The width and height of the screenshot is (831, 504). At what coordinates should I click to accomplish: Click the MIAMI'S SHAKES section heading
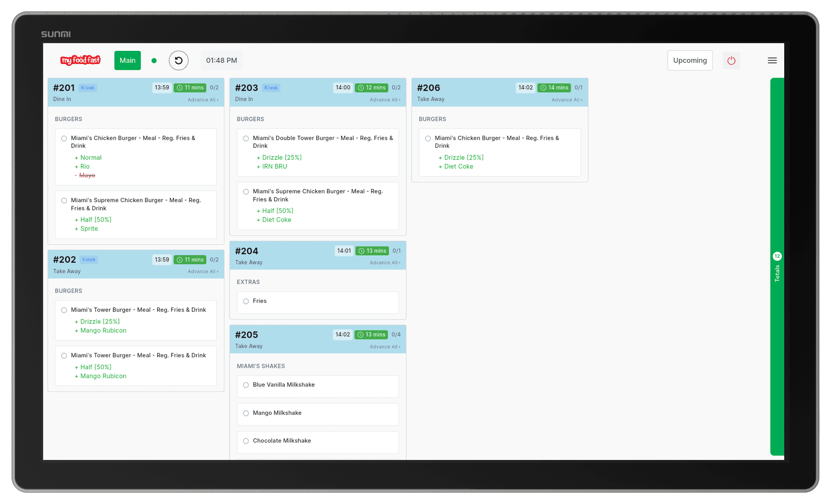point(261,366)
